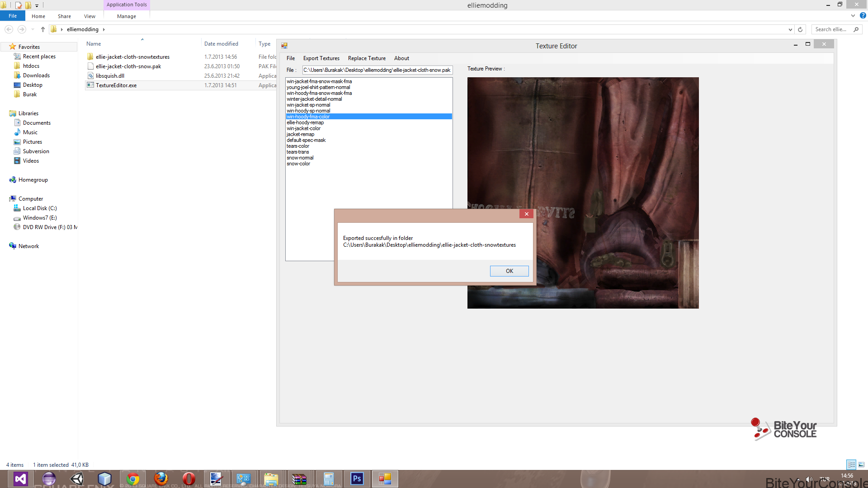Click Properties icon in quick access toolbar
The image size is (868, 488).
pyautogui.click(x=19, y=5)
